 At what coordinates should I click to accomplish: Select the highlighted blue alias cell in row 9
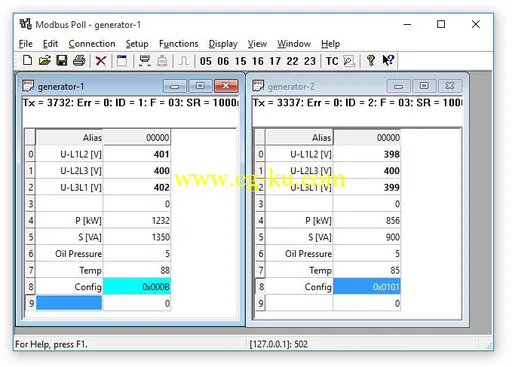coord(69,303)
